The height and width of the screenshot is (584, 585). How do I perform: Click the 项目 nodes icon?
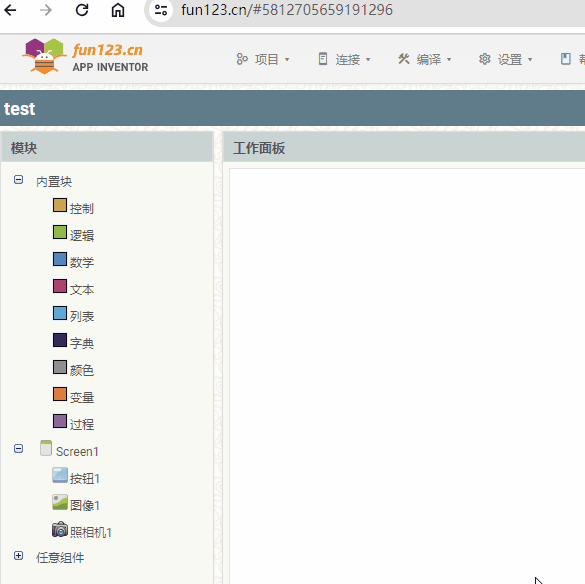pos(242,59)
